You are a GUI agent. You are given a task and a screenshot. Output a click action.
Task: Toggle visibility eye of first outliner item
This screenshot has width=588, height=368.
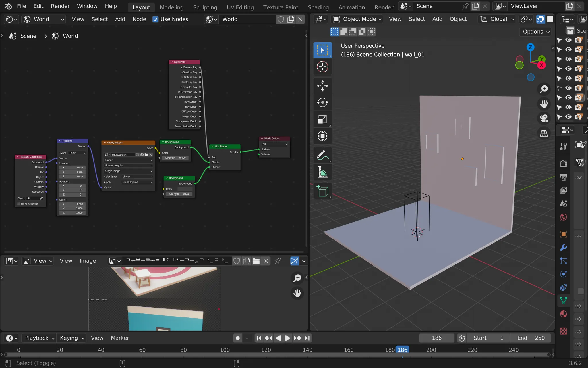click(568, 40)
